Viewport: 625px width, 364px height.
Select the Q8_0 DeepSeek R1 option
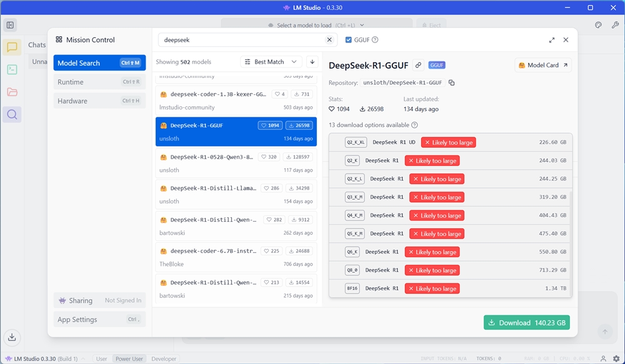coord(451,270)
